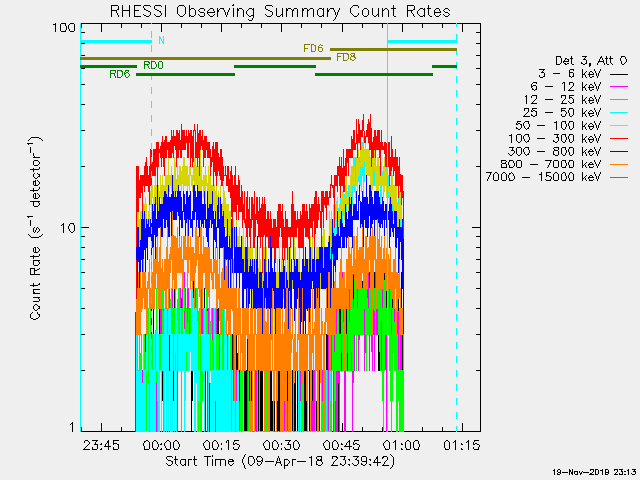
Task: Click the '10' y-axis label
Action: [68, 228]
